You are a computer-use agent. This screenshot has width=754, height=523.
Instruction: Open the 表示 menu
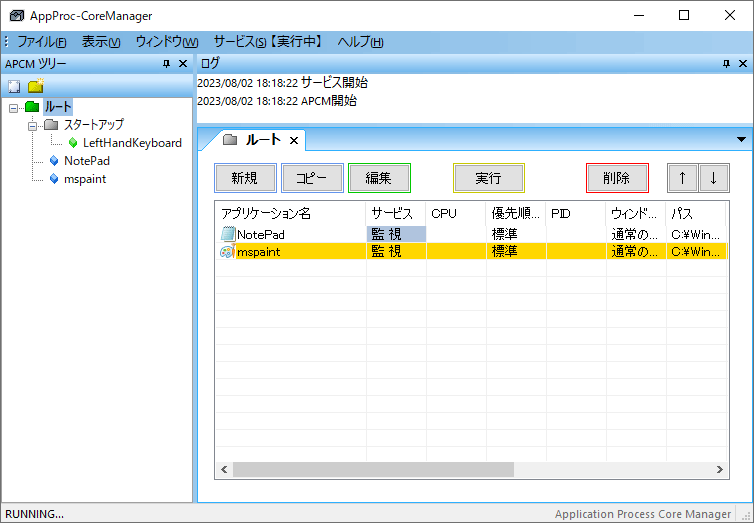[x=101, y=42]
